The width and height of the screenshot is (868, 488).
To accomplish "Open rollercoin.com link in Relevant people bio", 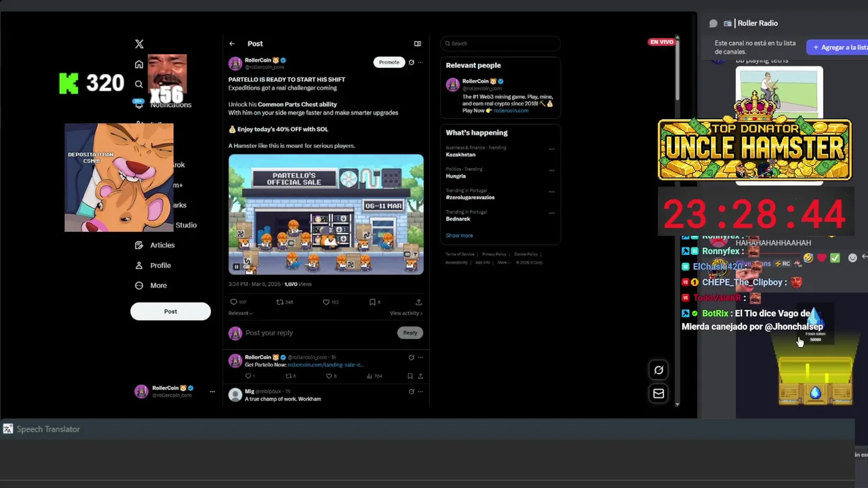I will (511, 110).
